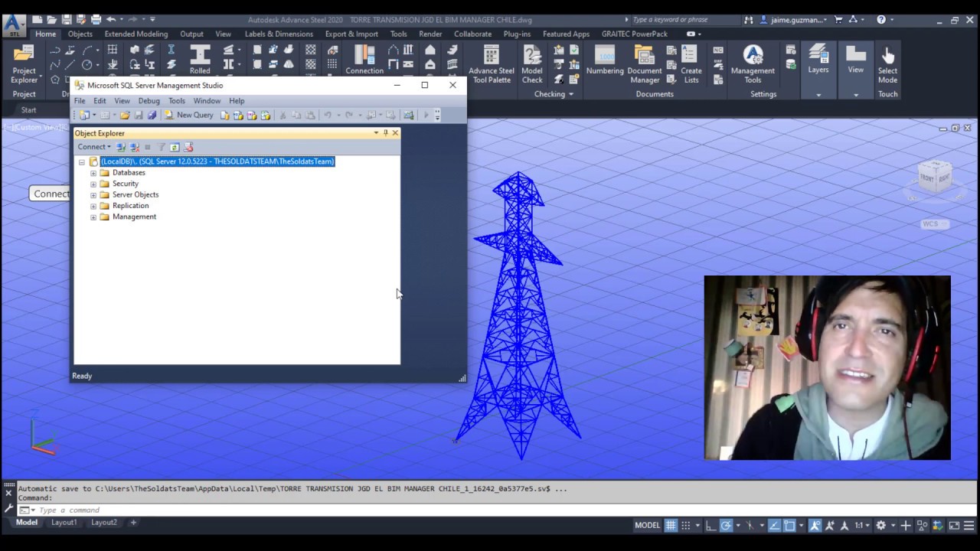
Task: Click the MODEL space button in status bar
Action: [648, 525]
